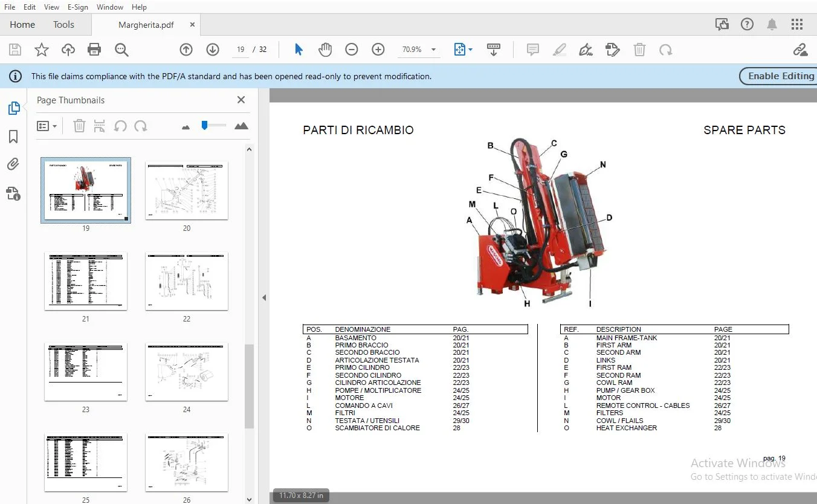Delete pages trash icon in thumbnails panel
This screenshot has width=817, height=504.
pyautogui.click(x=79, y=126)
